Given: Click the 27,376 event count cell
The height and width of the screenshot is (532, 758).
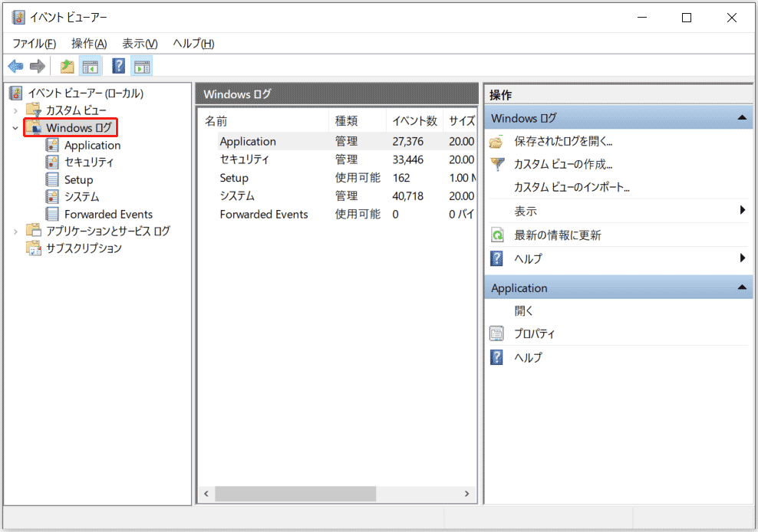Looking at the screenshot, I should pyautogui.click(x=408, y=141).
